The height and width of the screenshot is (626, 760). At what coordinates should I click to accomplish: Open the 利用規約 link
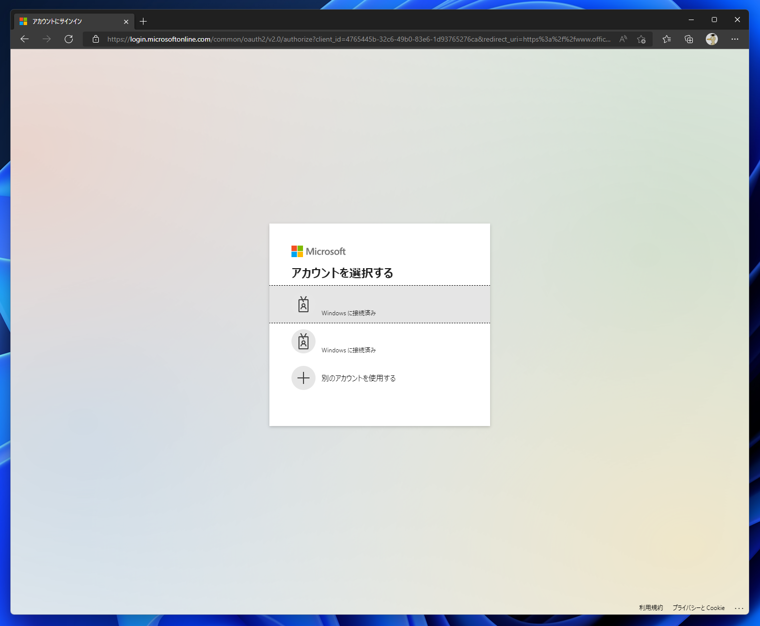click(x=650, y=608)
